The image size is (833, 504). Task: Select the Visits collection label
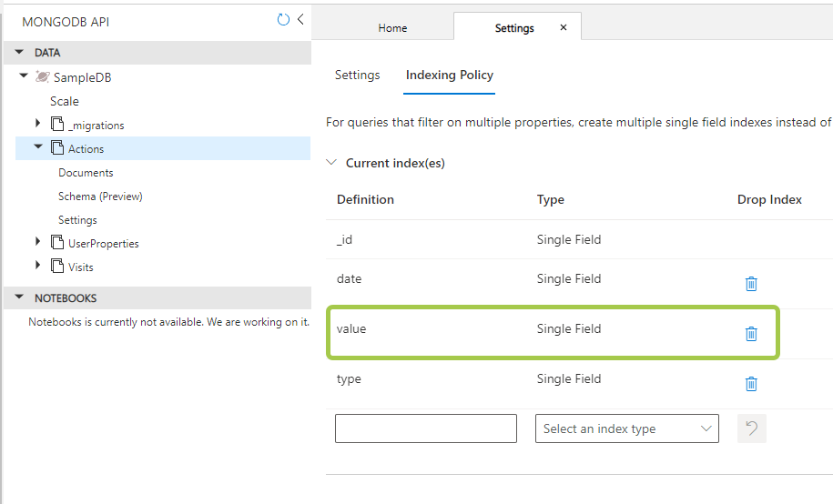point(81,267)
